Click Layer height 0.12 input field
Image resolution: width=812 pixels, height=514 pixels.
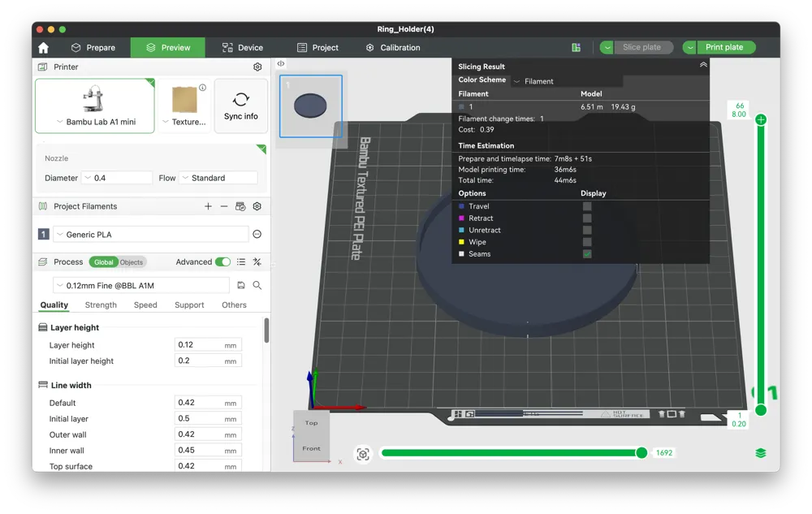coord(208,345)
